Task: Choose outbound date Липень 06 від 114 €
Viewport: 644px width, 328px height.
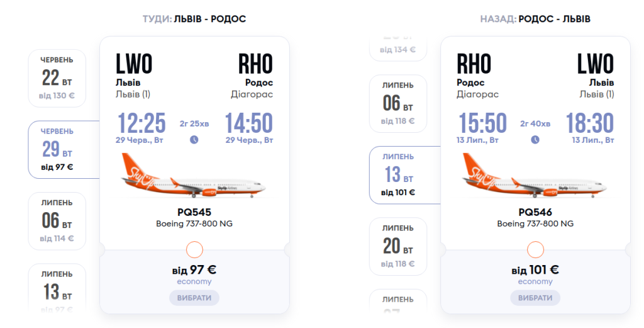Action: 57,221
